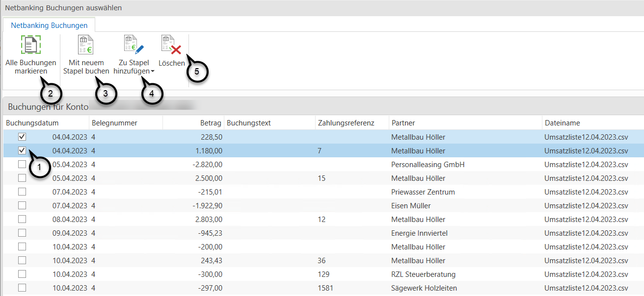This screenshot has height=296, width=644.
Task: Click the Partner column header
Action: click(403, 123)
